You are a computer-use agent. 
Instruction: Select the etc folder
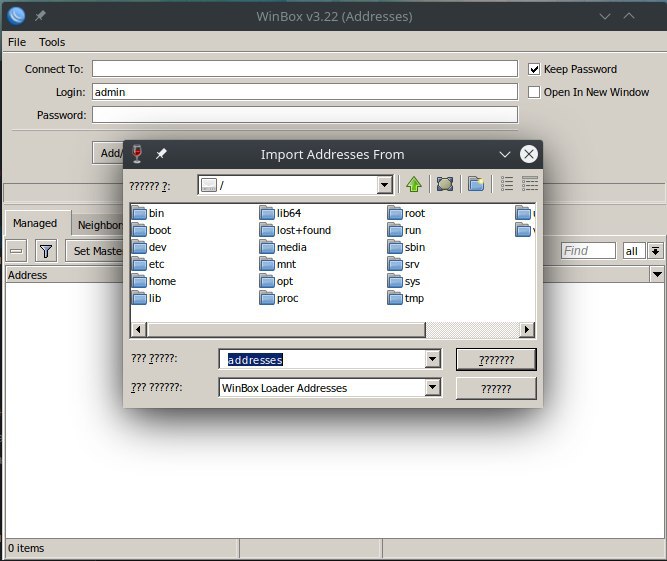coord(148,264)
